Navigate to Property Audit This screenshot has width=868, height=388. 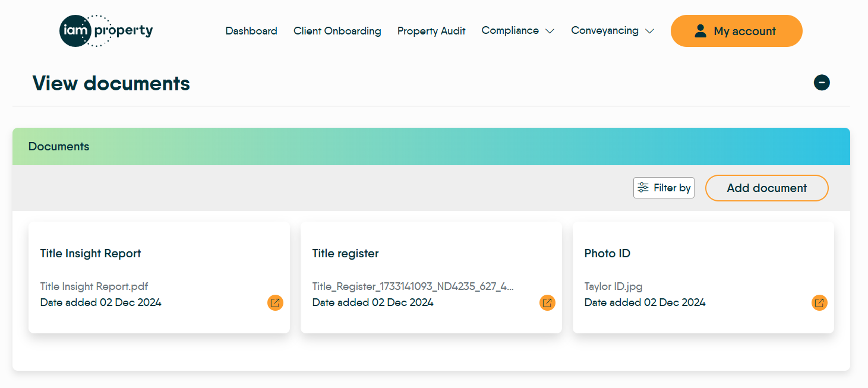(x=431, y=31)
